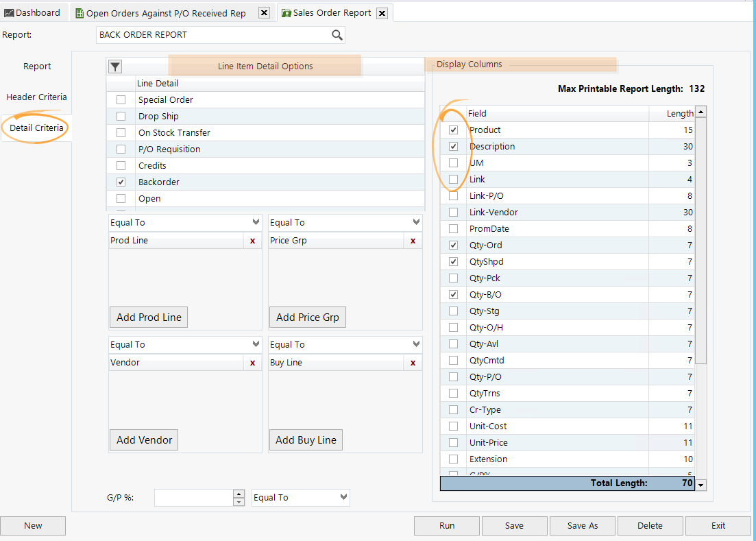
Task: Remove Vendor entry with red x
Action: click(252, 363)
